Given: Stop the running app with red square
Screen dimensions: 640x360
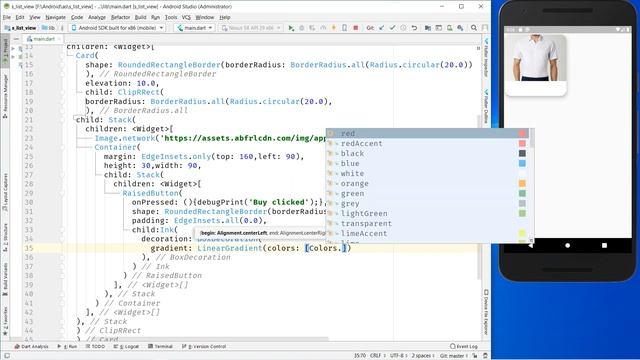Looking at the screenshot, I should point(355,28).
